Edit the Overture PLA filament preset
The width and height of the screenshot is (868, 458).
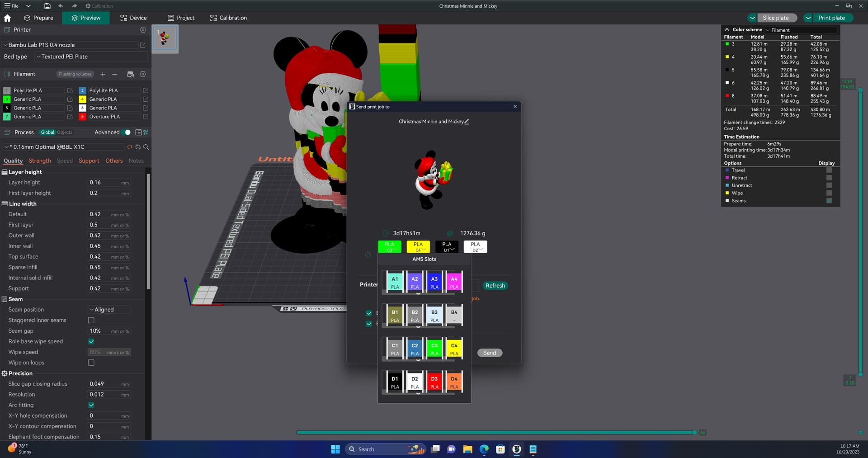pyautogui.click(x=146, y=117)
